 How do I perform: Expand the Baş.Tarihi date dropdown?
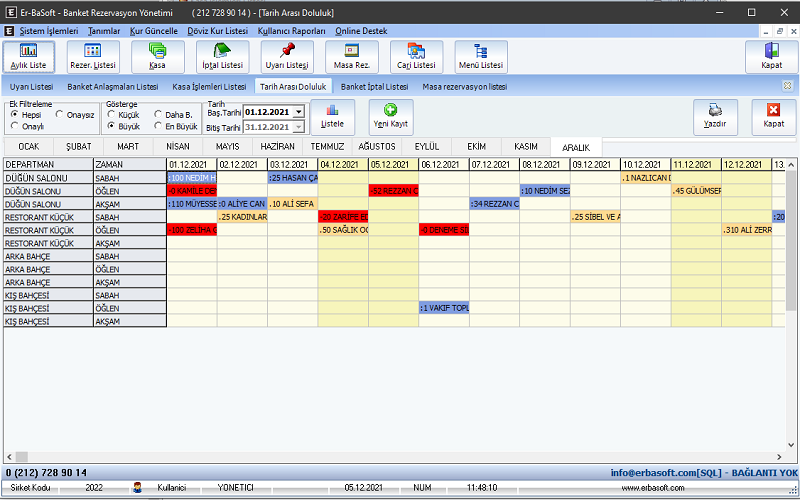(x=299, y=113)
